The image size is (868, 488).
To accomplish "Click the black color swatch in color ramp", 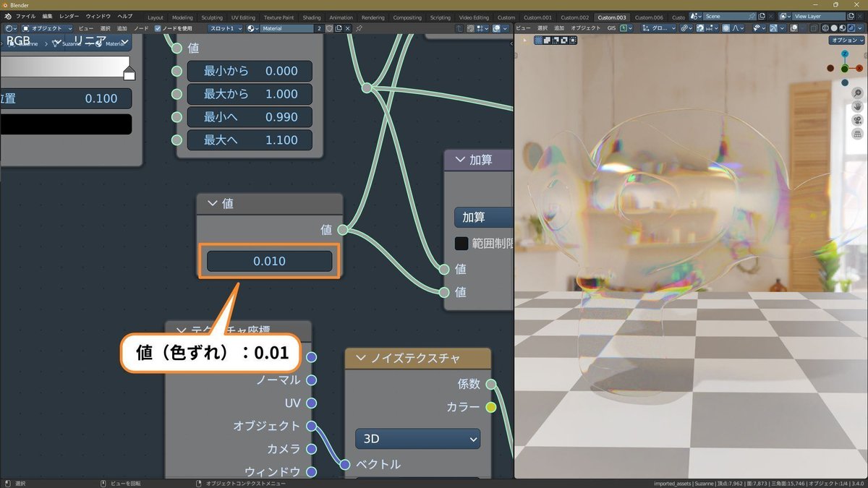I will pyautogui.click(x=66, y=124).
